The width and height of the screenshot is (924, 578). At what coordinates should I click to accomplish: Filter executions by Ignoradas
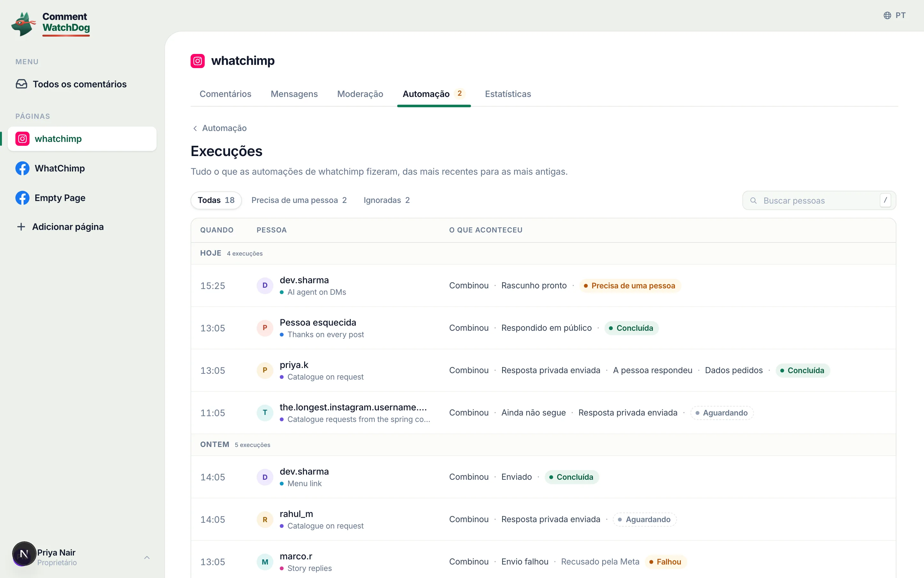click(x=386, y=200)
